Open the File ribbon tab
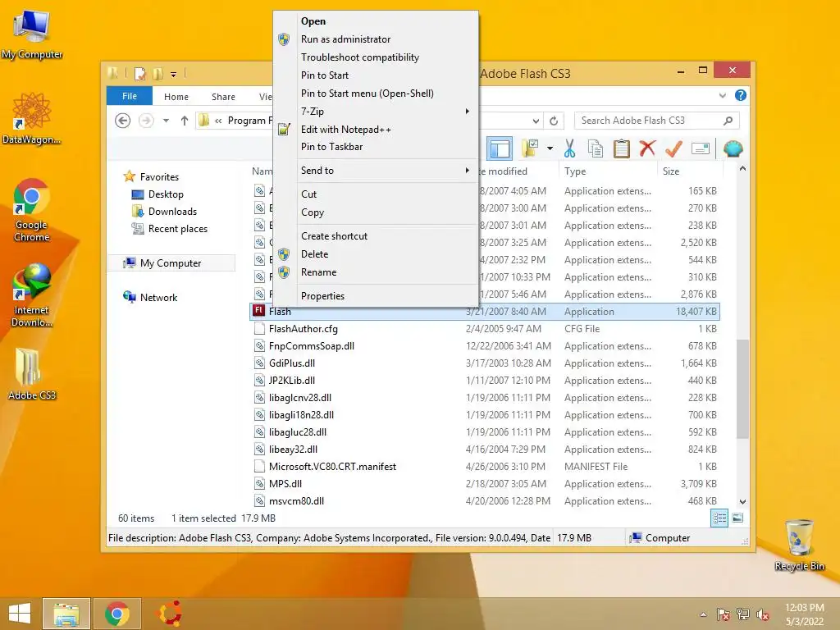This screenshot has height=630, width=840. (x=129, y=96)
